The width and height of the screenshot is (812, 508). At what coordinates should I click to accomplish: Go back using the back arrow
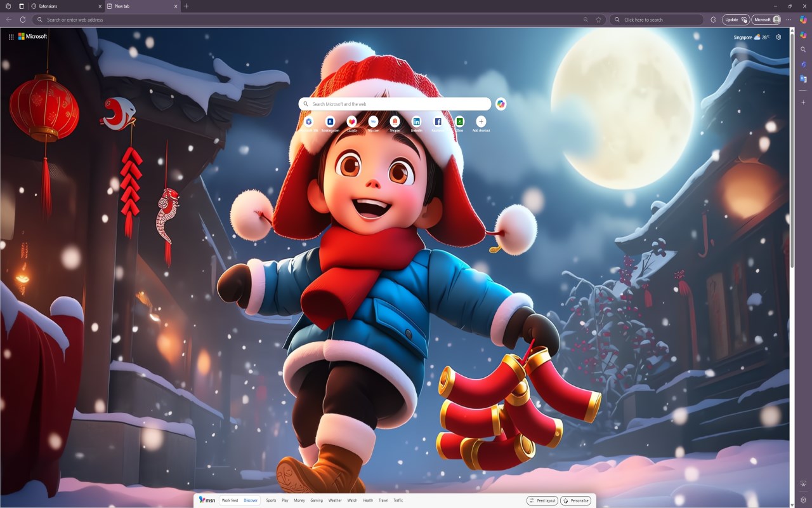pyautogui.click(x=8, y=20)
